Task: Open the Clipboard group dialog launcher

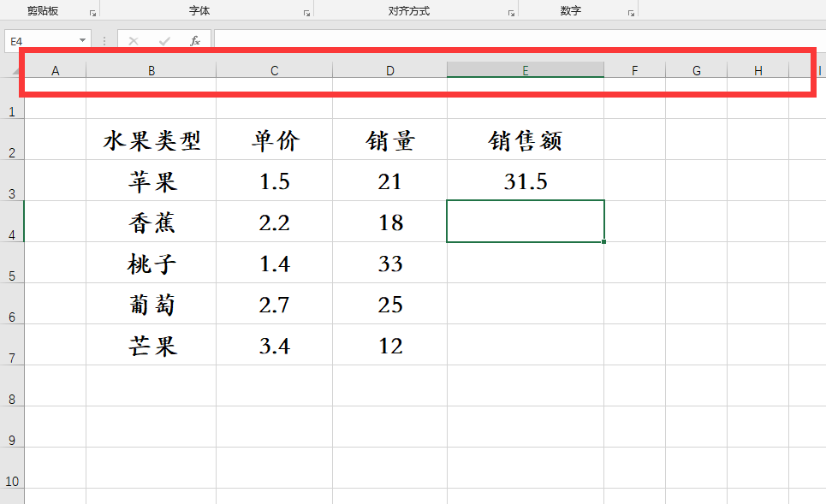Action: (x=92, y=13)
